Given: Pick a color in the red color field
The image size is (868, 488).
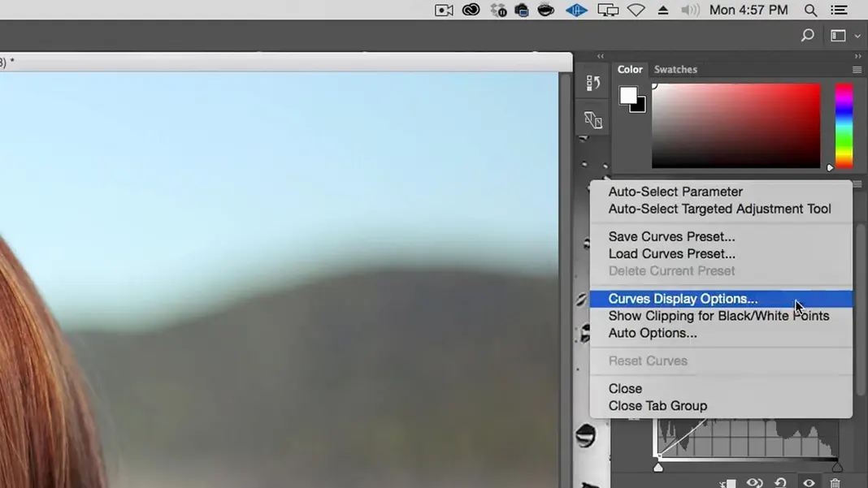Looking at the screenshot, I should [x=736, y=126].
